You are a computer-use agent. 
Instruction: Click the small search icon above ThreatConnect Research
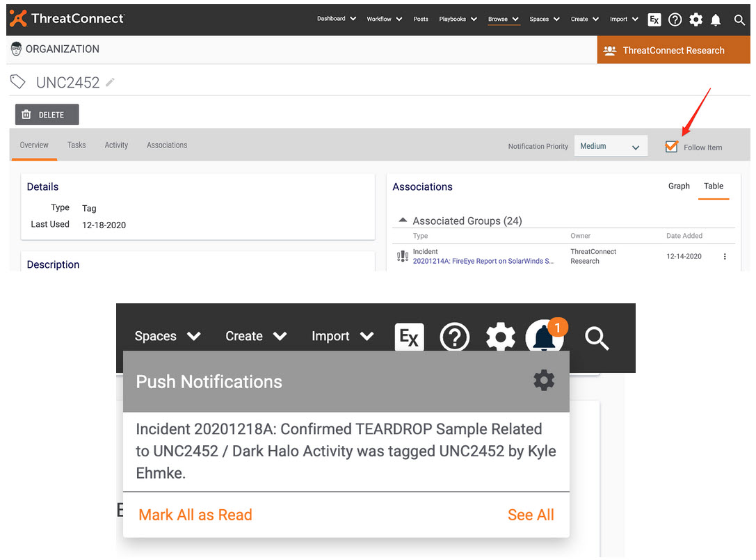pyautogui.click(x=739, y=19)
